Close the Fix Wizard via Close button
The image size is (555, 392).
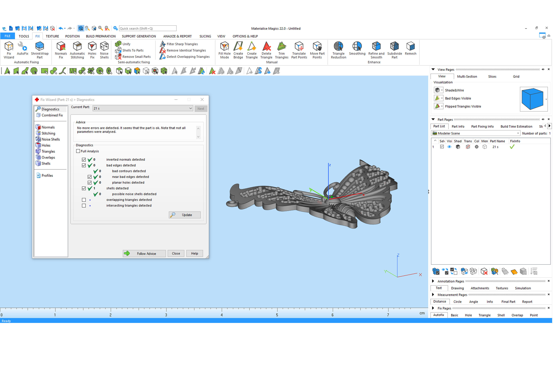click(176, 254)
